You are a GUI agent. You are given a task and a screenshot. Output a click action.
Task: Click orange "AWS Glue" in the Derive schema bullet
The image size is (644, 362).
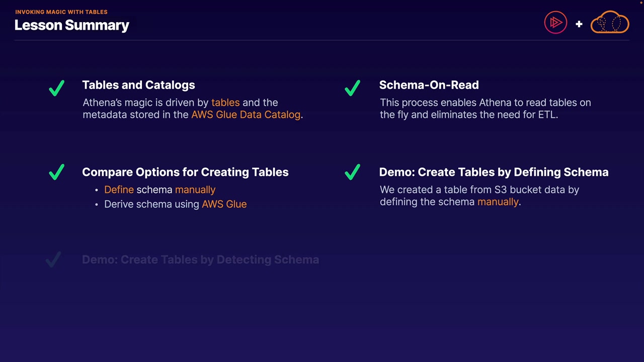224,204
